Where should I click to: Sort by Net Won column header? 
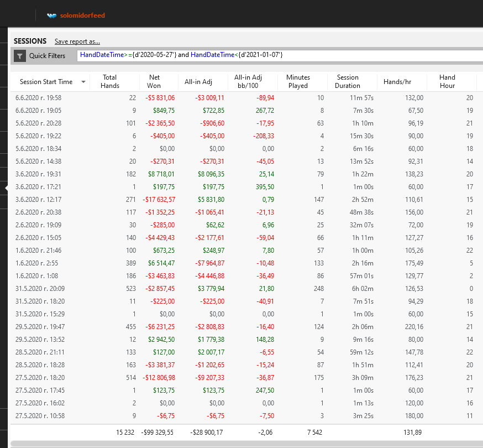(154, 81)
